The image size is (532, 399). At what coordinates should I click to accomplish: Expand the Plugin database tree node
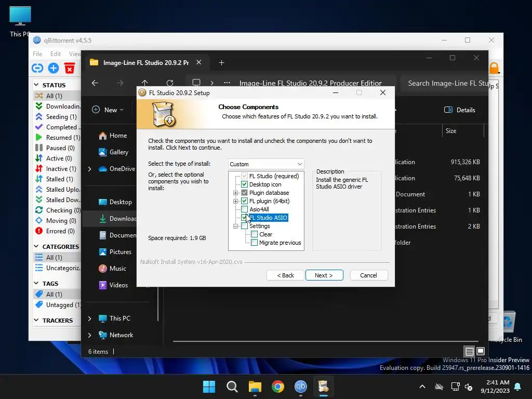[235, 193]
